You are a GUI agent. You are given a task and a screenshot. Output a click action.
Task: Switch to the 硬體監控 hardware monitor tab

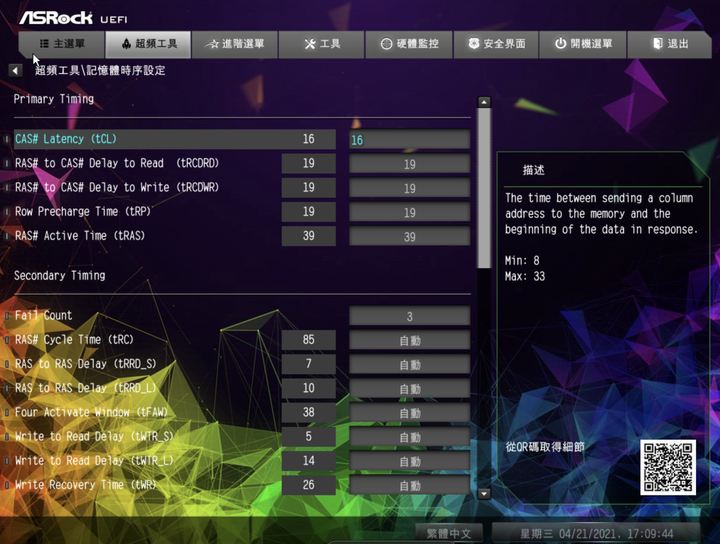click(409, 44)
